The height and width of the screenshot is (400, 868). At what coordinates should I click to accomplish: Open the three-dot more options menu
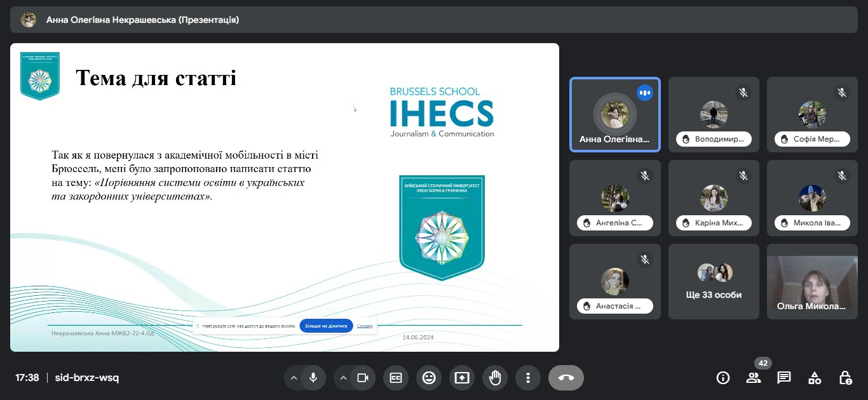point(528,378)
